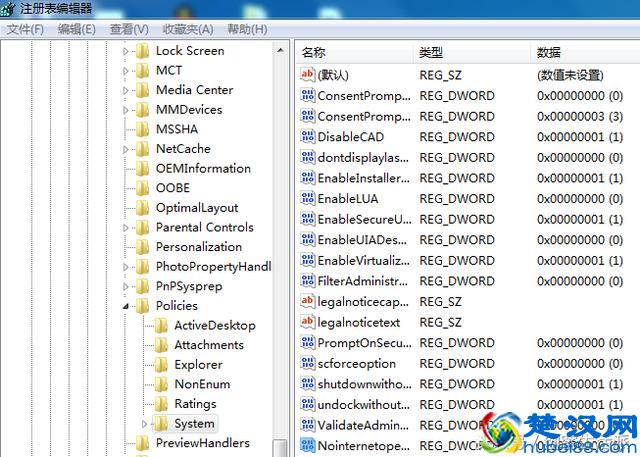Image resolution: width=640 pixels, height=457 pixels.
Task: Click the Lock Screen folder icon
Action: click(142, 51)
